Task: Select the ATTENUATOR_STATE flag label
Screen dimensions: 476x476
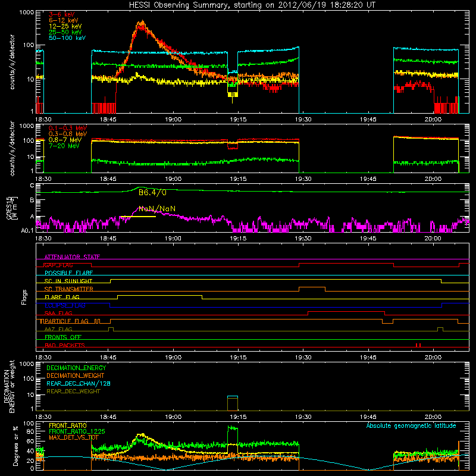Action: click(x=72, y=257)
